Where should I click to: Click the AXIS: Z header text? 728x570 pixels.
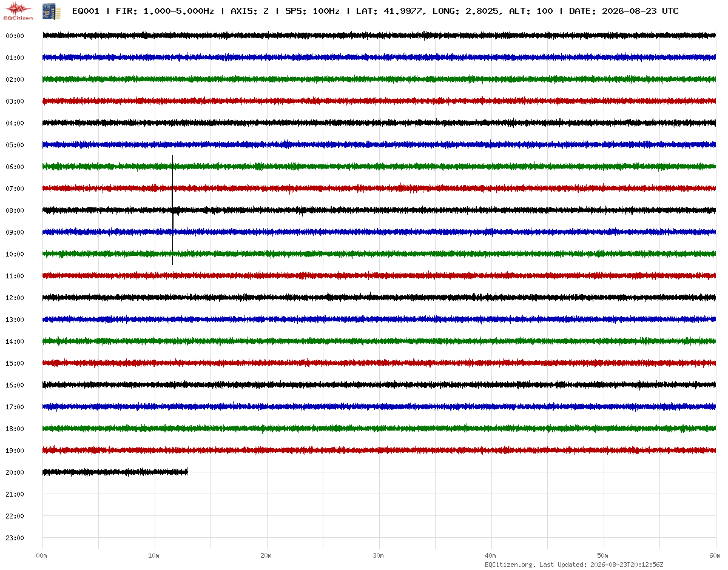pos(250,11)
